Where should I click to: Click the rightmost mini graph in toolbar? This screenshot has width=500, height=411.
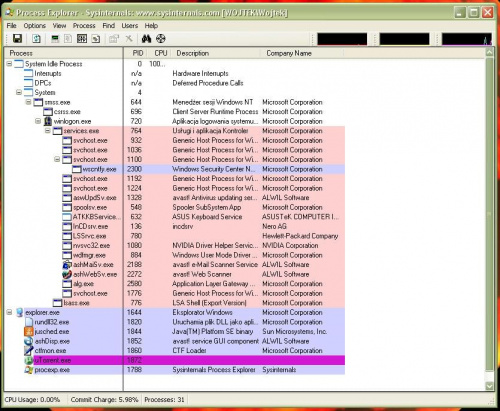(467, 39)
